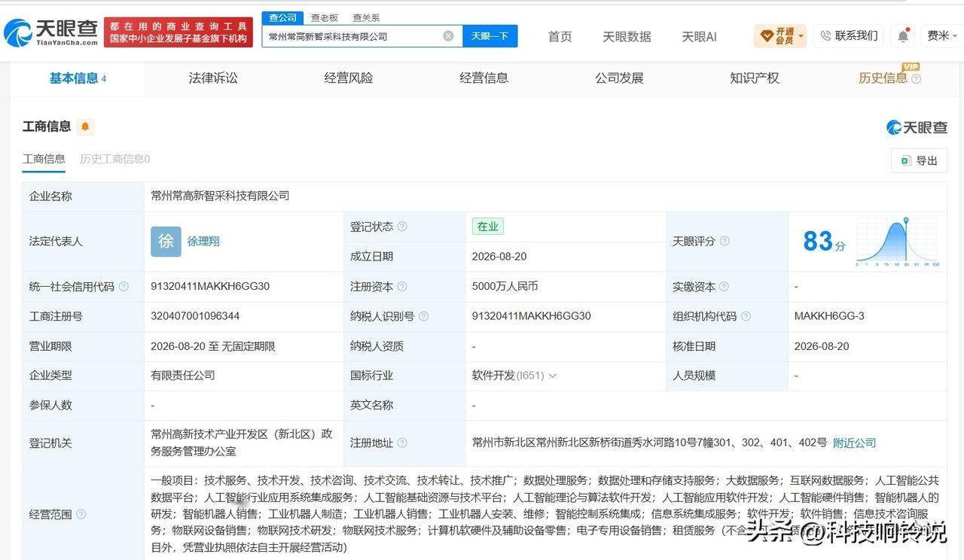Click the help icon next to 纳税人识别号

pos(423,316)
